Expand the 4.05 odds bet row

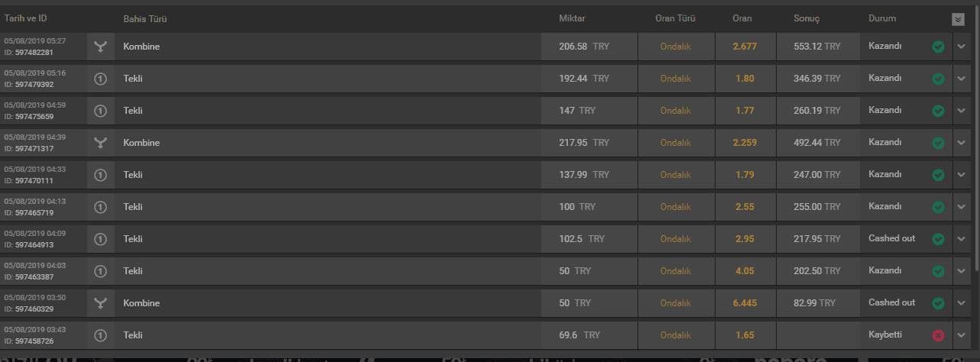point(962,271)
